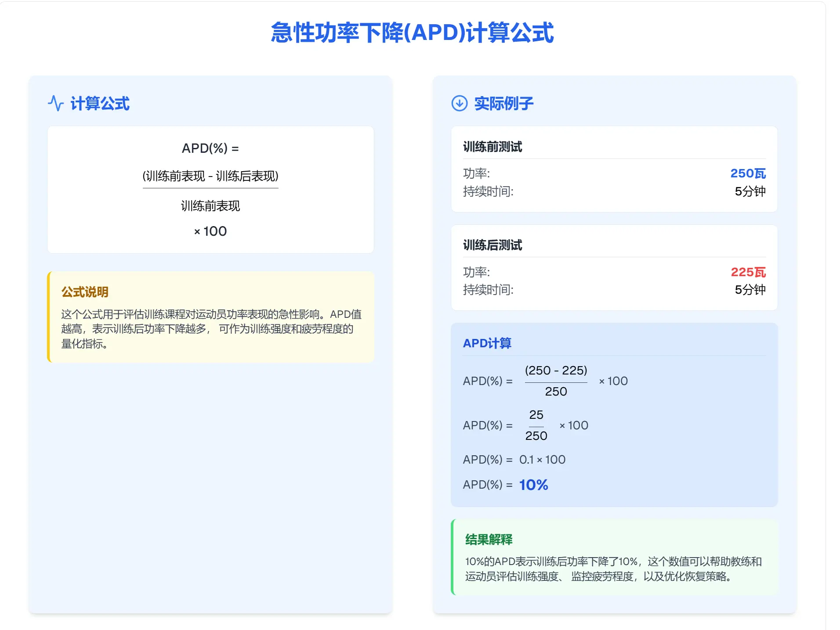The image size is (840, 630).
Task: Click the 训练前测试 card heading
Action: click(492, 147)
